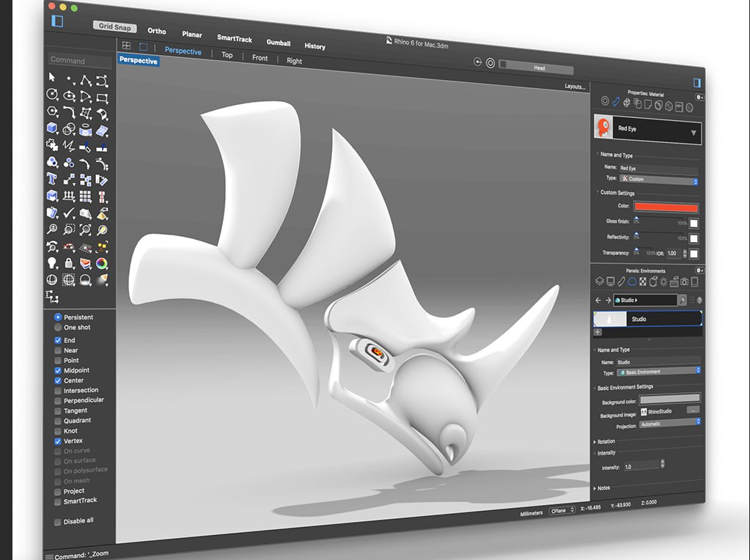Enable the Near object snap checkbox
750x560 pixels.
coord(58,350)
